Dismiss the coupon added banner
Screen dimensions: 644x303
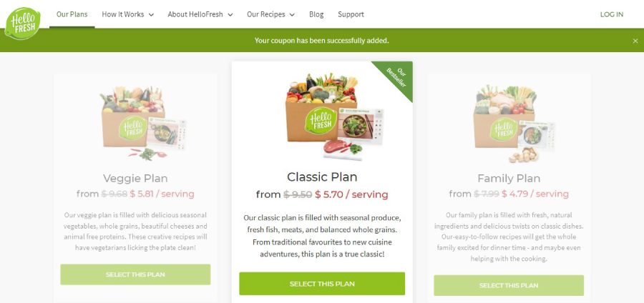pyautogui.click(x=635, y=41)
